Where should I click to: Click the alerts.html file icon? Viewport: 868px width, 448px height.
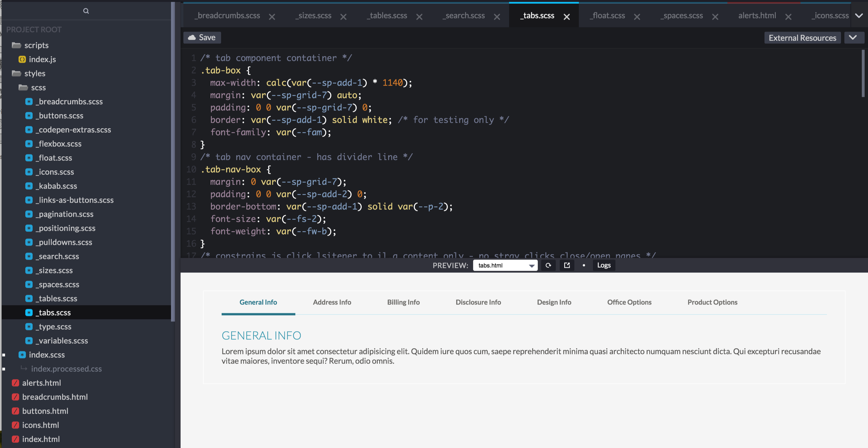click(15, 383)
